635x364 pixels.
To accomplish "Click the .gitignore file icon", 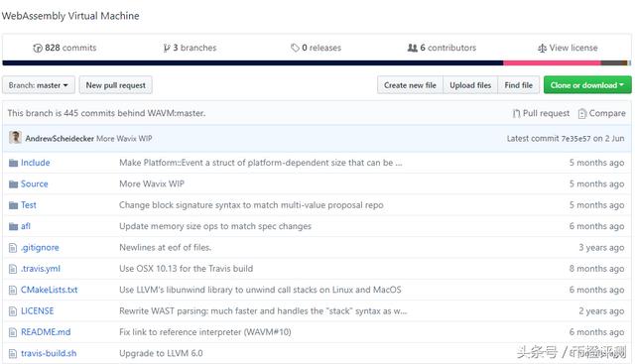I will [x=13, y=248].
